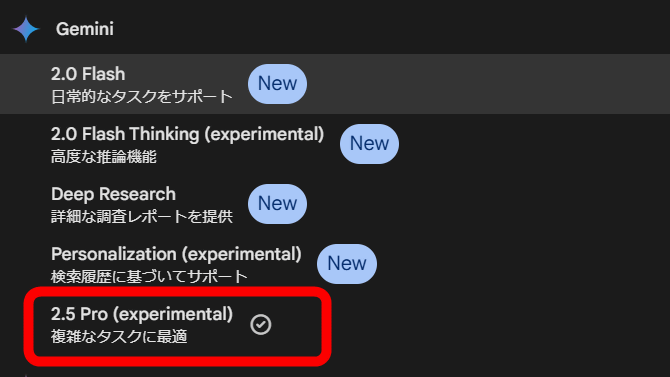Click the 日常的なタスクをサポート description
670x377 pixels.
[x=142, y=97]
